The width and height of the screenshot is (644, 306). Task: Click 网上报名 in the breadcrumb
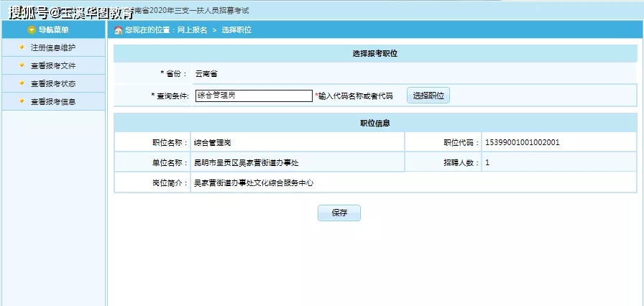[192, 30]
